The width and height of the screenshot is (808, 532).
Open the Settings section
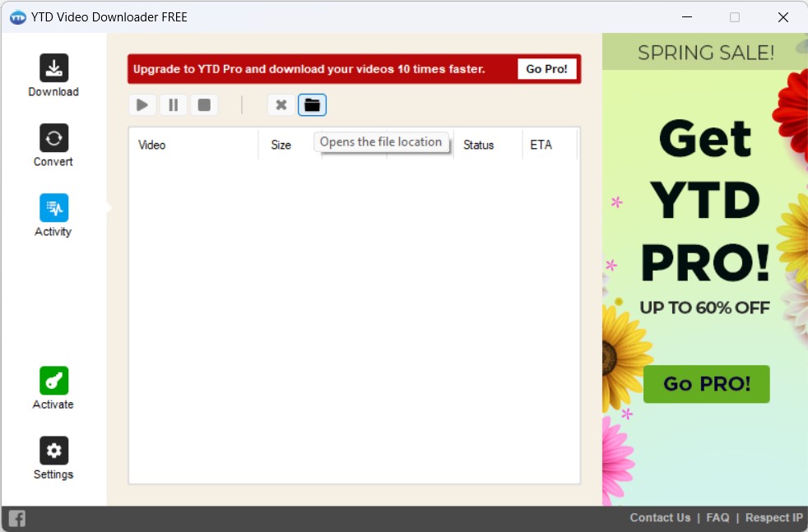(x=53, y=458)
